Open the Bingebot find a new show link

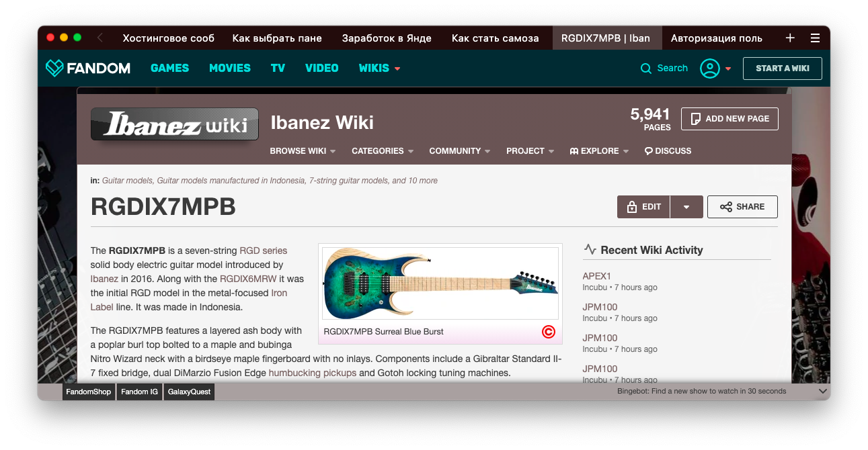tap(702, 391)
